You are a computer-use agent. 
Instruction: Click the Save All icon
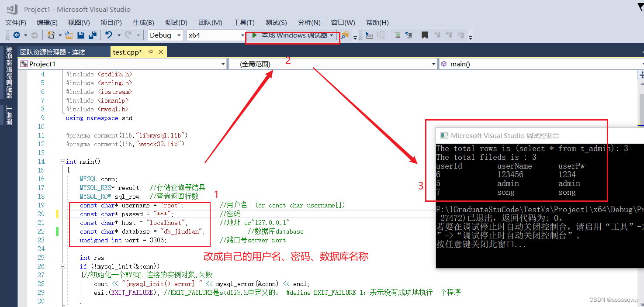[x=92, y=35]
